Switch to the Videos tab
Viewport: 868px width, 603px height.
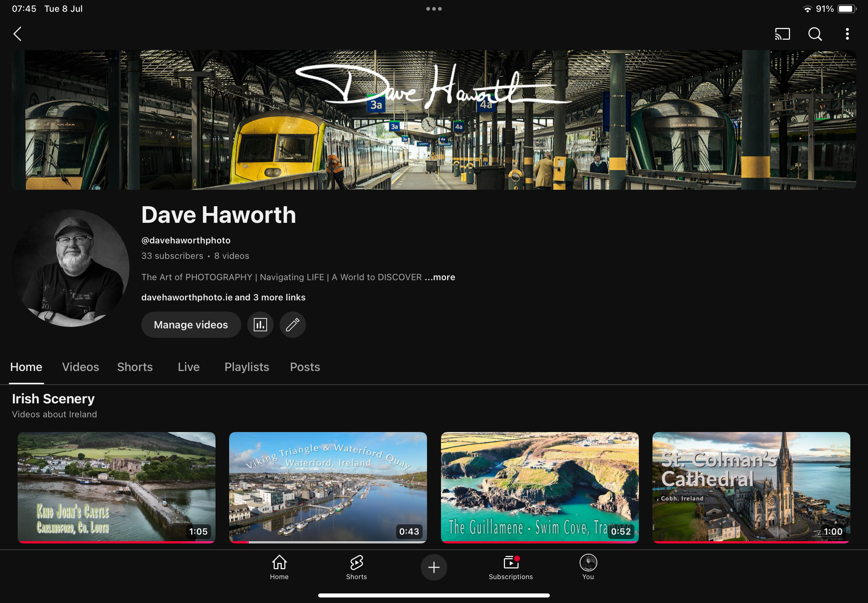[x=81, y=367]
